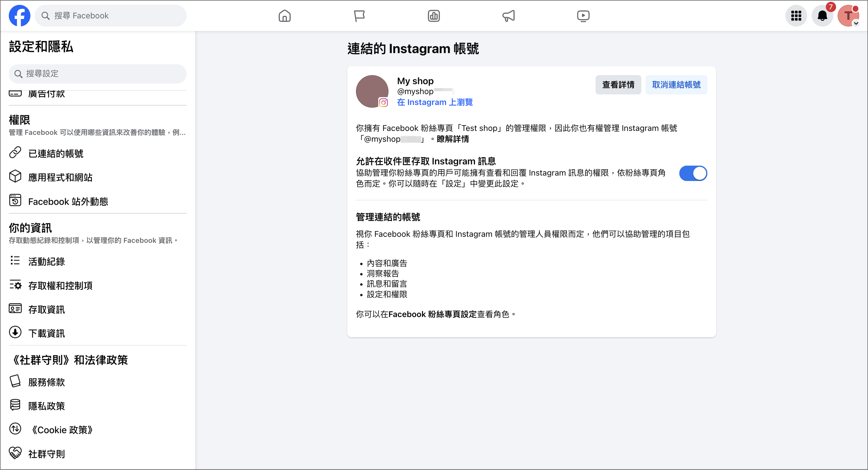Click the 允許在收件匣存取 Instagram 訊息 heading

point(426,161)
